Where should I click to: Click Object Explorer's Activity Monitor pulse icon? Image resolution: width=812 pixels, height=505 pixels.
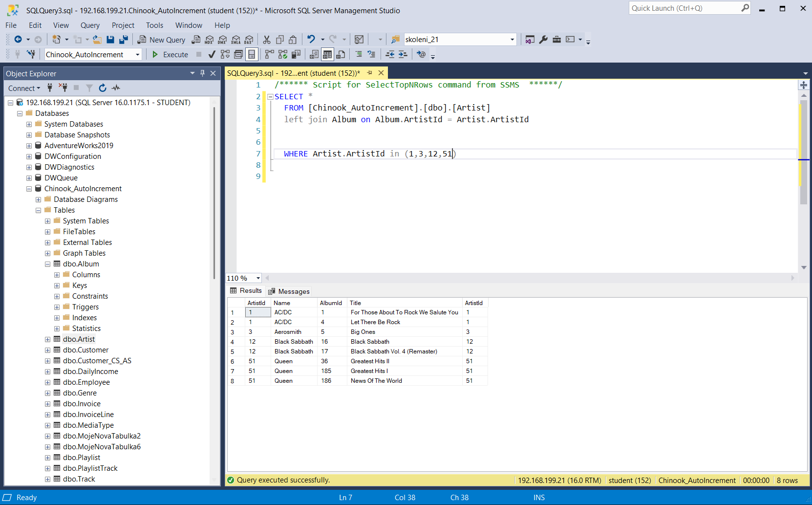click(x=116, y=88)
